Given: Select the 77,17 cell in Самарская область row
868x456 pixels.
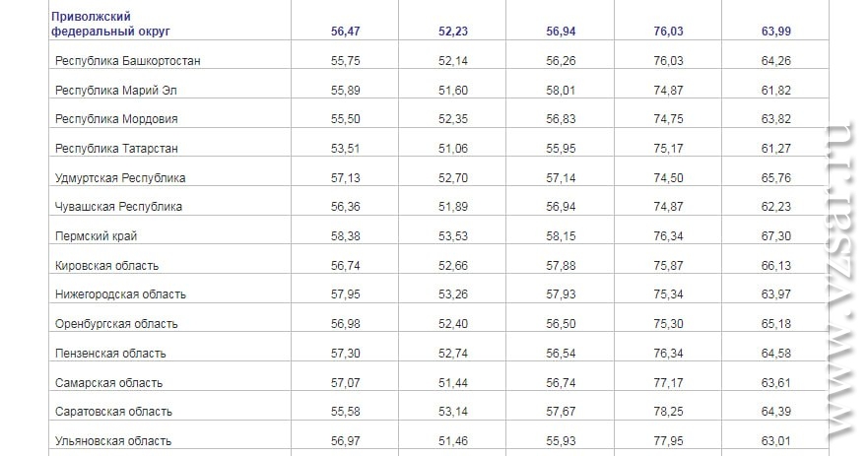Looking at the screenshot, I should pos(668,382).
